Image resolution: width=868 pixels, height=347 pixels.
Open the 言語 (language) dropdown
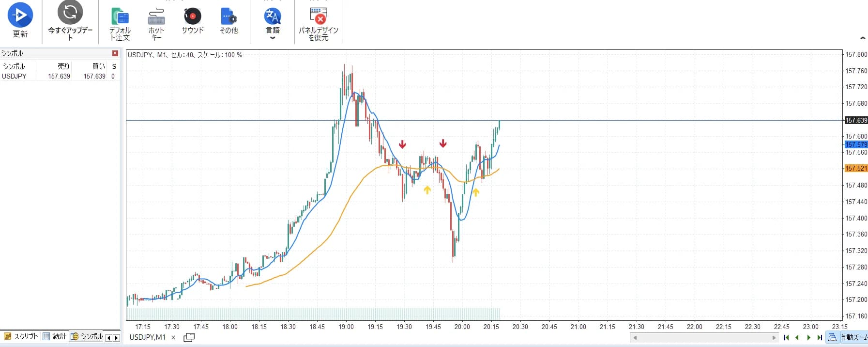[x=273, y=23]
